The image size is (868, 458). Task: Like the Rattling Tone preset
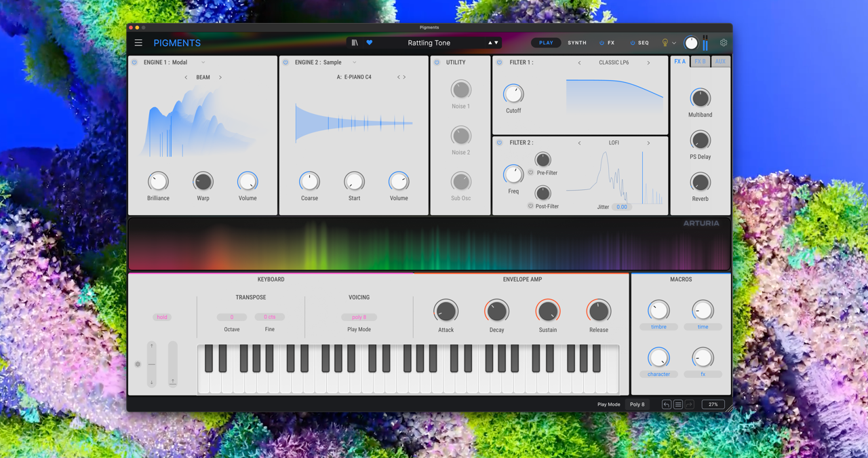click(x=369, y=42)
